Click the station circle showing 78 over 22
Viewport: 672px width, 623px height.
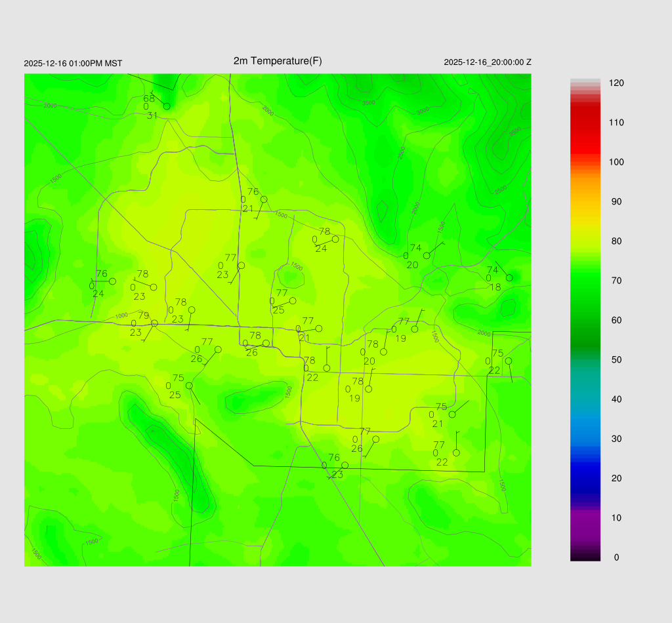[x=327, y=368]
